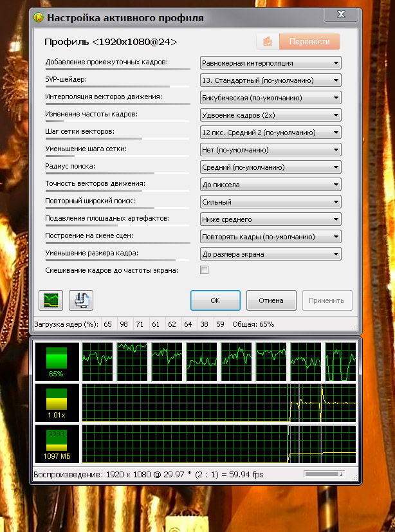Click the Отмена button

click(x=271, y=300)
